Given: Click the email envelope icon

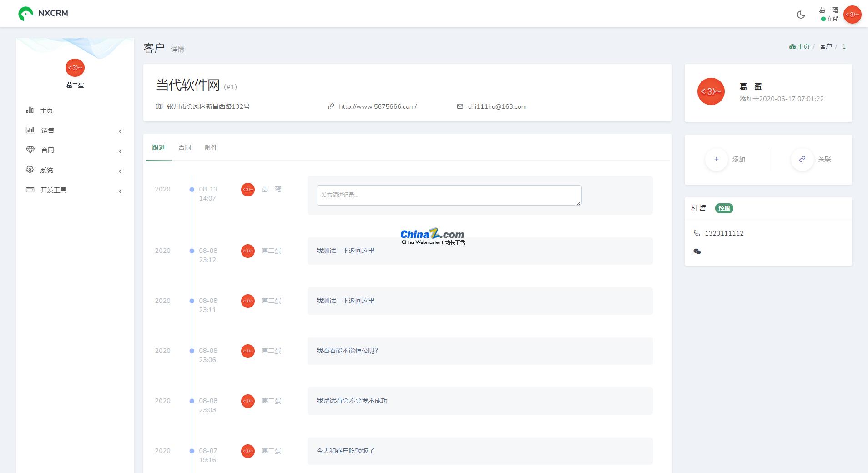Looking at the screenshot, I should coord(460,106).
